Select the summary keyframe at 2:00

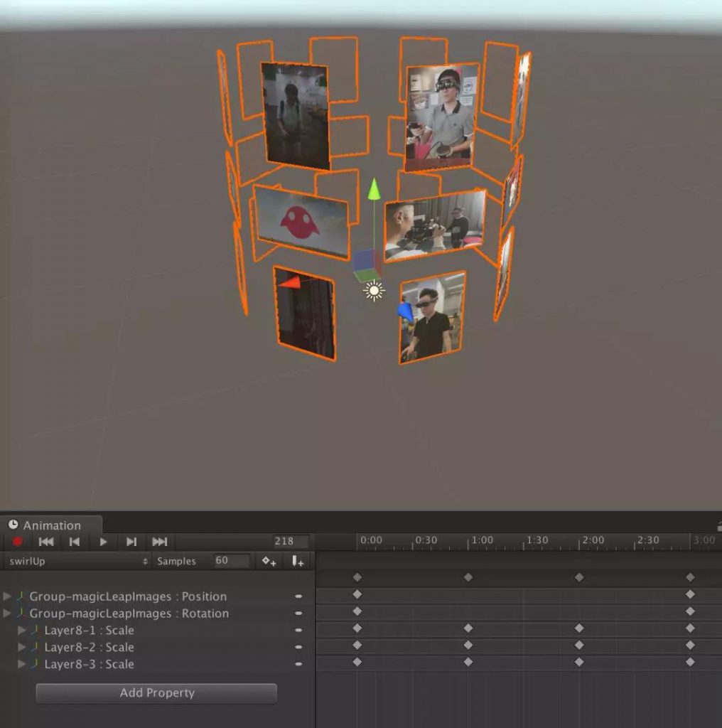[579, 577]
